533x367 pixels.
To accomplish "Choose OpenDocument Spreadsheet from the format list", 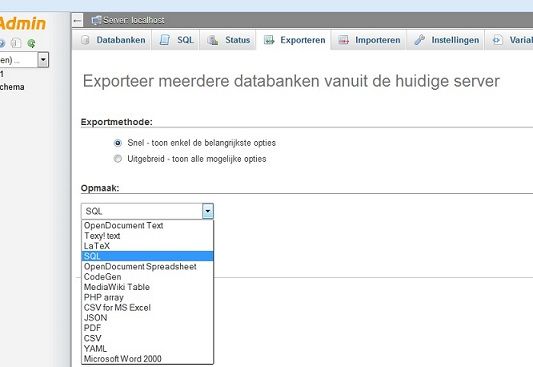I will 148,267.
